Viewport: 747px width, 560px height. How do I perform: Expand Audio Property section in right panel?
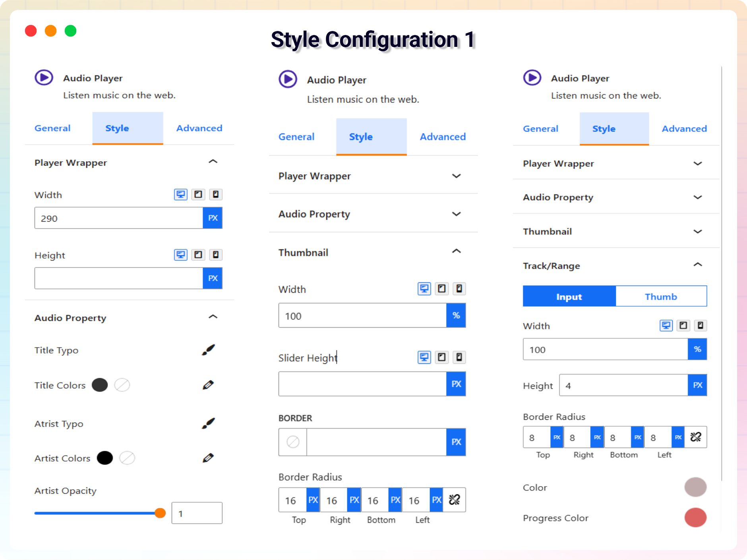[698, 197]
